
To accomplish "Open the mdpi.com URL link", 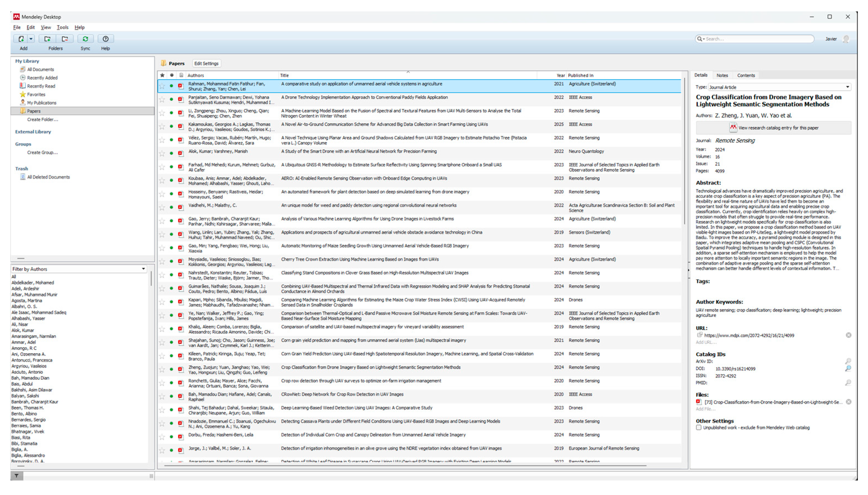I will pyautogui.click(x=749, y=336).
